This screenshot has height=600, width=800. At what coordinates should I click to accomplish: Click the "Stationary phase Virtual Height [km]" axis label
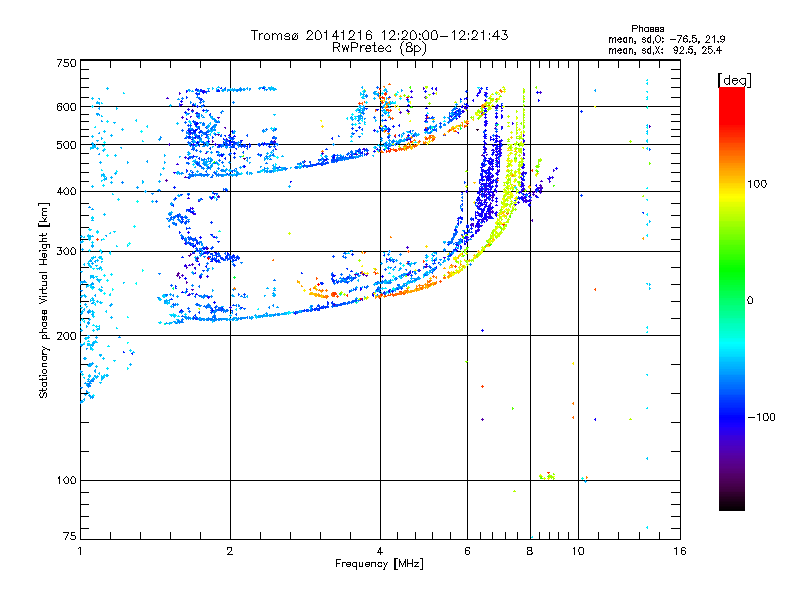click(x=44, y=301)
